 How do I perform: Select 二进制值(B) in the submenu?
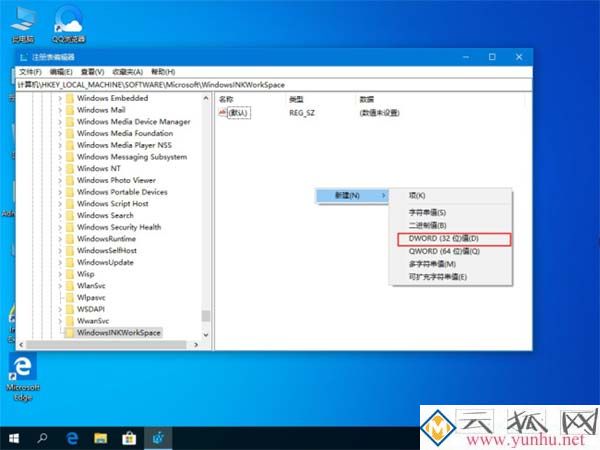(x=427, y=225)
